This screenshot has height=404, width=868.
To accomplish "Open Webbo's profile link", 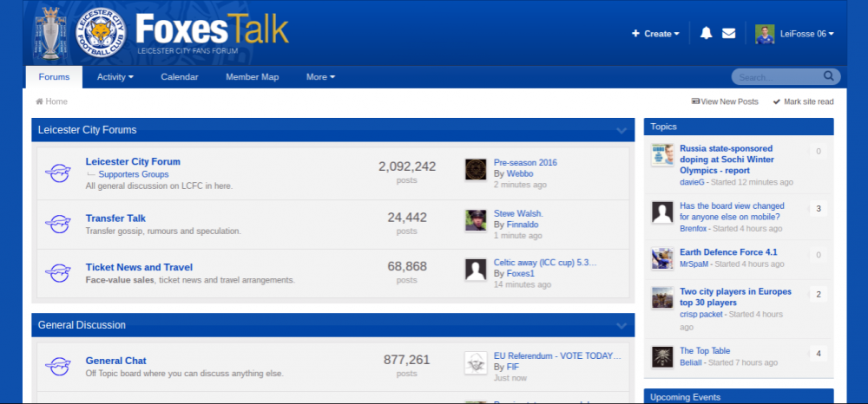I will pos(520,173).
